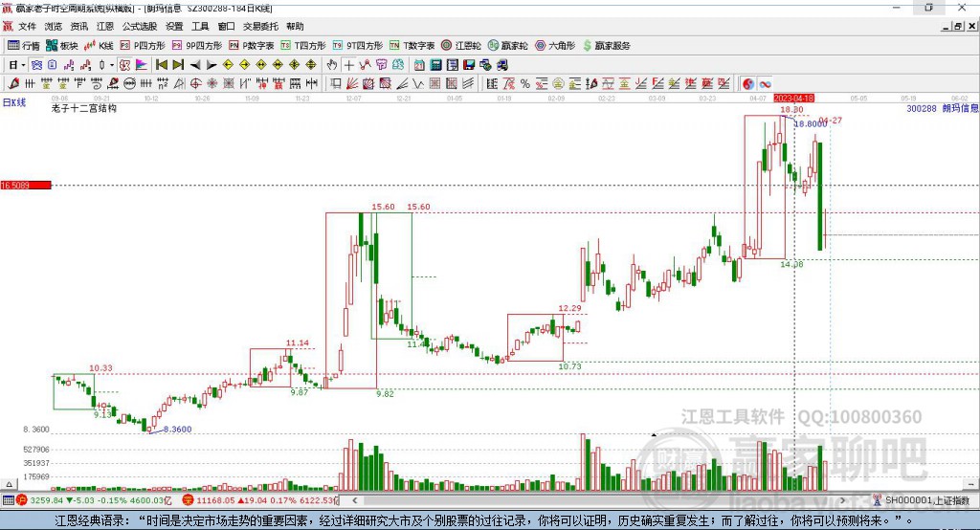Open the P数字表 number table
Viewport: 980px width, 530px height.
coord(252,46)
